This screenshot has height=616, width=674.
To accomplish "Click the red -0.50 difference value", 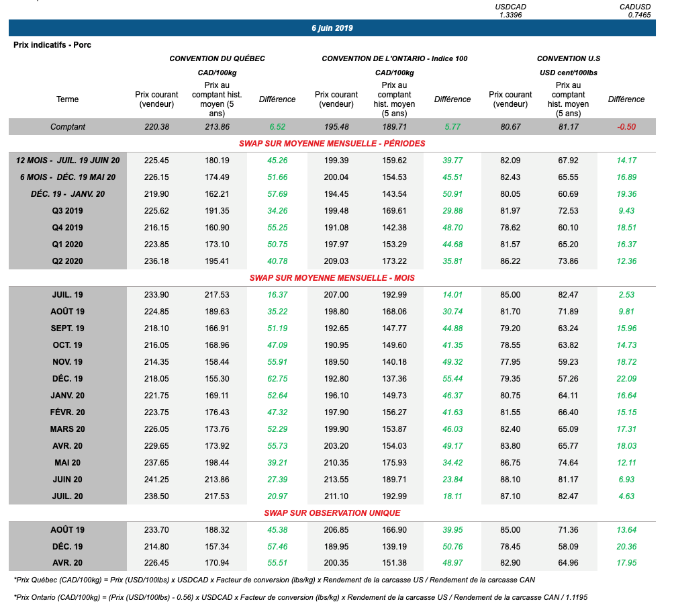I will [x=626, y=127].
